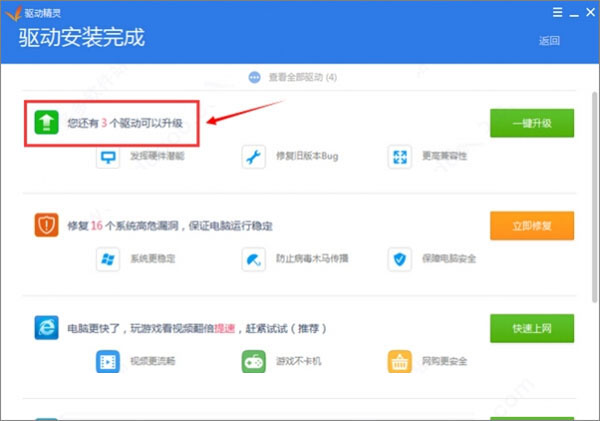Click the 网购更安全 shopping basket icon

pos(399,361)
